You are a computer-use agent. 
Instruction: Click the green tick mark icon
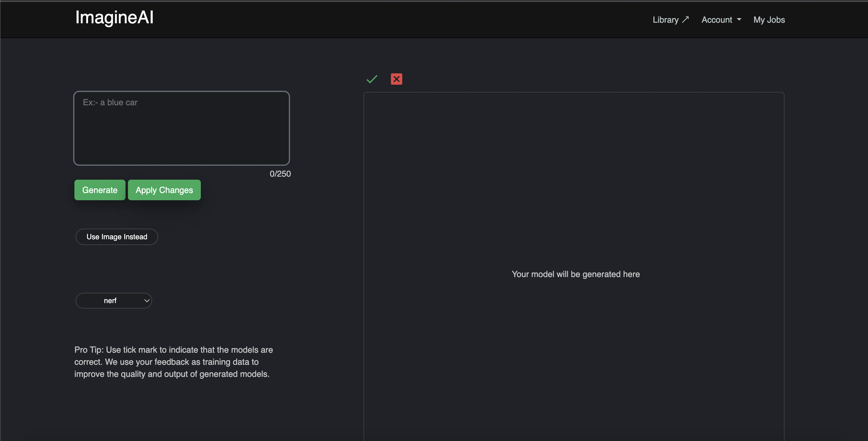point(372,79)
